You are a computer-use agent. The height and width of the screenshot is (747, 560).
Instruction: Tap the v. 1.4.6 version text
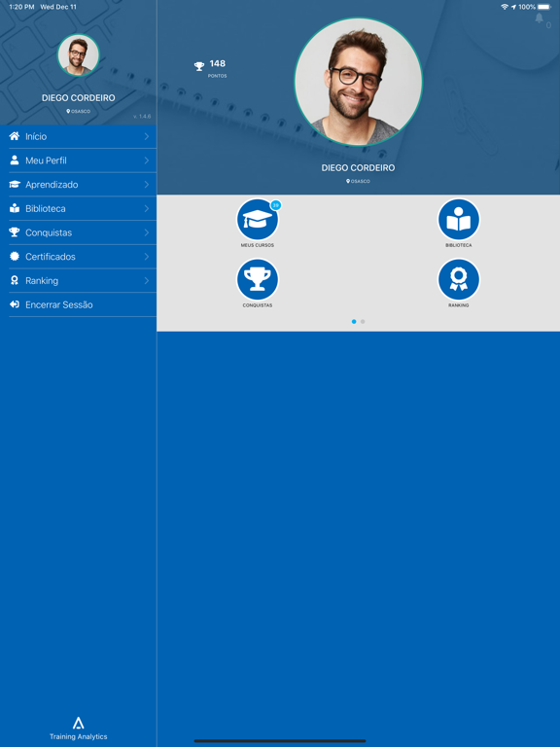(142, 117)
